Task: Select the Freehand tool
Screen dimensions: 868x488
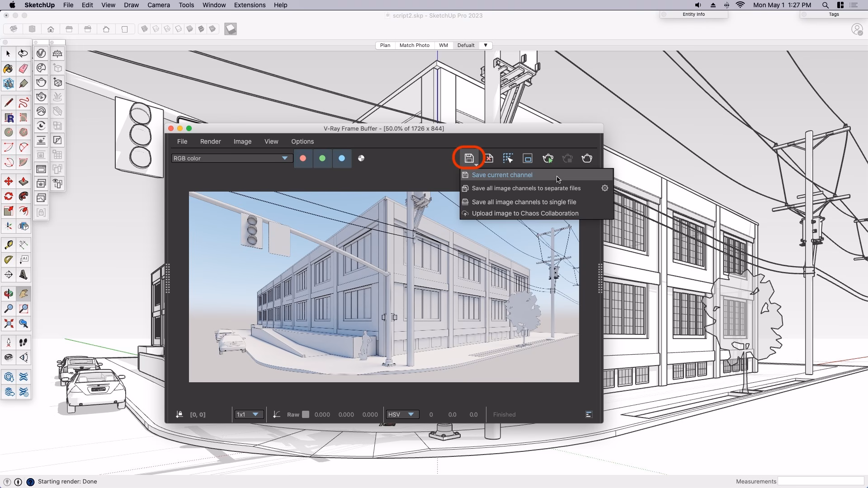Action: 23,103
